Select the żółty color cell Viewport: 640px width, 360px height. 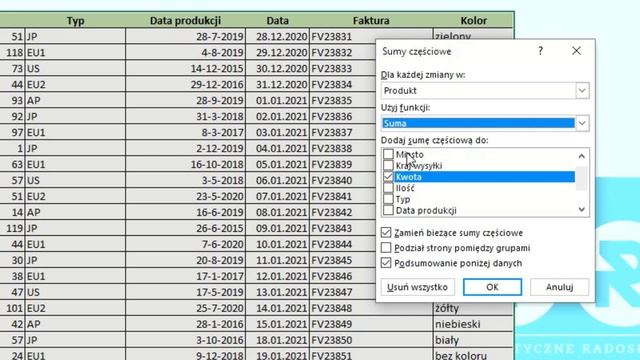pos(473,308)
